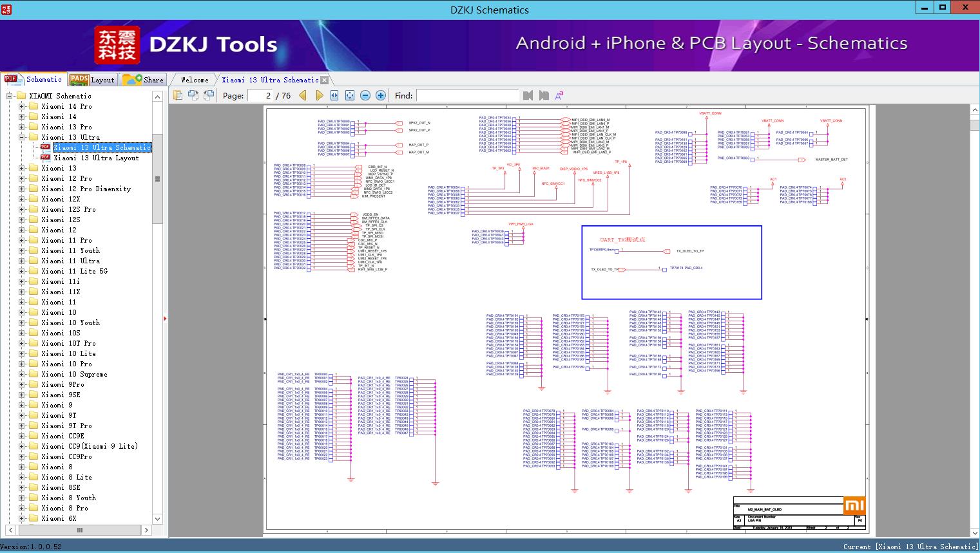Click tree panel scroll up arrow

point(157,97)
